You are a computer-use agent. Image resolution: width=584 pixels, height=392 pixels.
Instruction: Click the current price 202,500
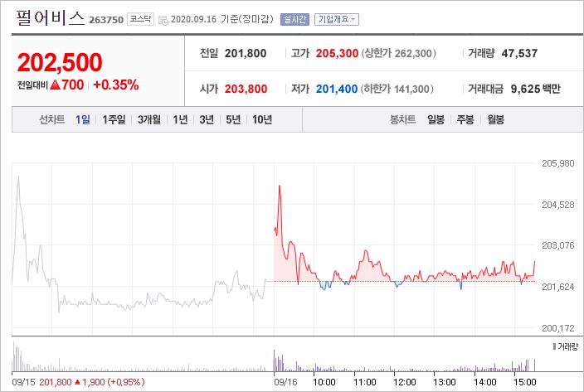[60, 62]
